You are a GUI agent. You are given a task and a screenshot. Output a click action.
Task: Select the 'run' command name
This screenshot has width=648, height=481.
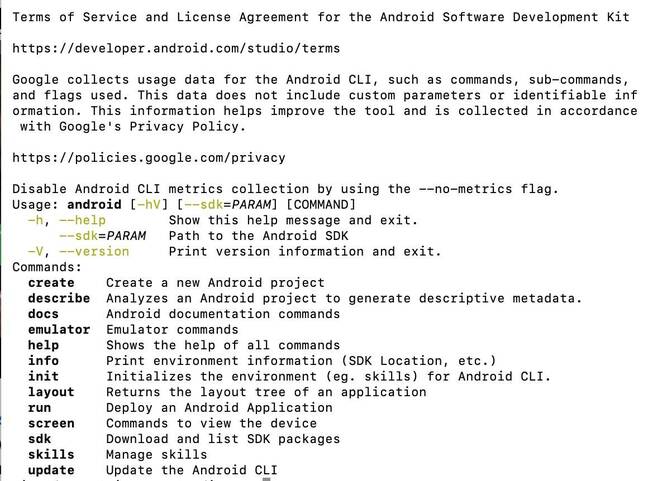pos(40,408)
